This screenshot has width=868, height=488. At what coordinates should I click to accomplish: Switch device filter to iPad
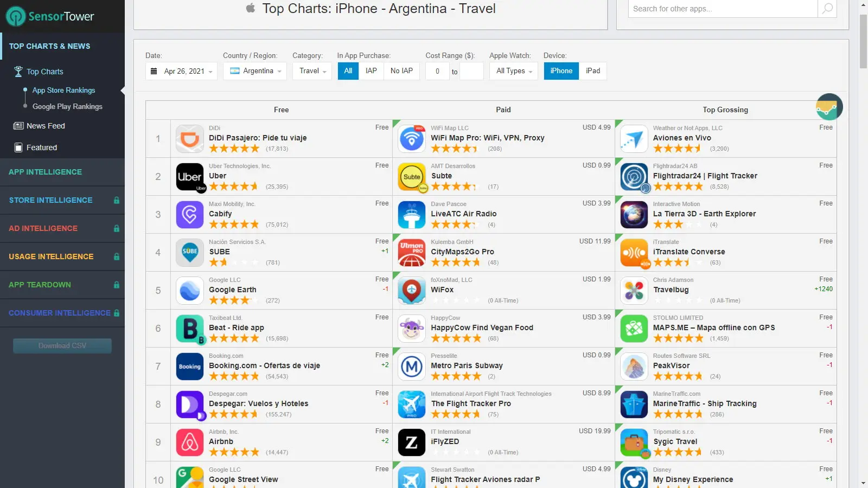pos(593,71)
